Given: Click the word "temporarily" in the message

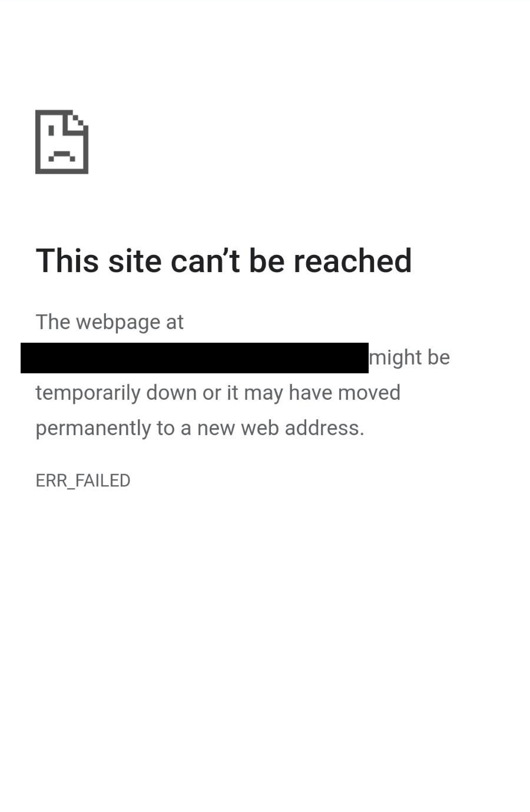Looking at the screenshot, I should pos(88,393).
